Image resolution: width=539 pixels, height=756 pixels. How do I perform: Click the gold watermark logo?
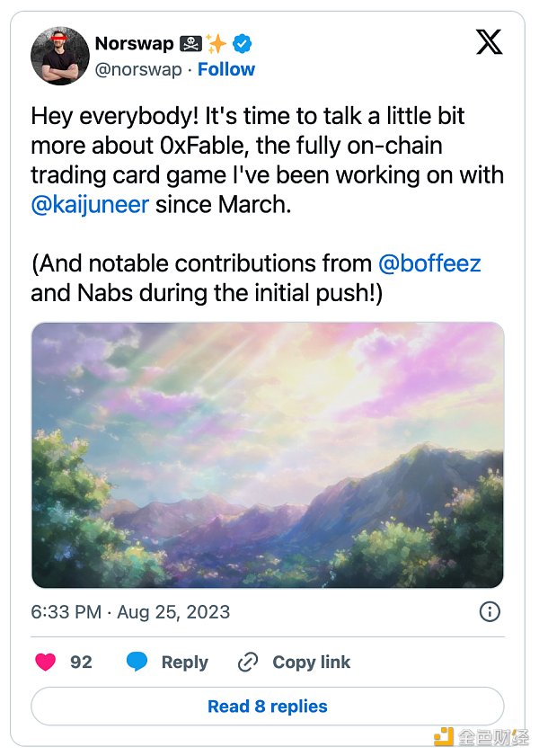(444, 736)
